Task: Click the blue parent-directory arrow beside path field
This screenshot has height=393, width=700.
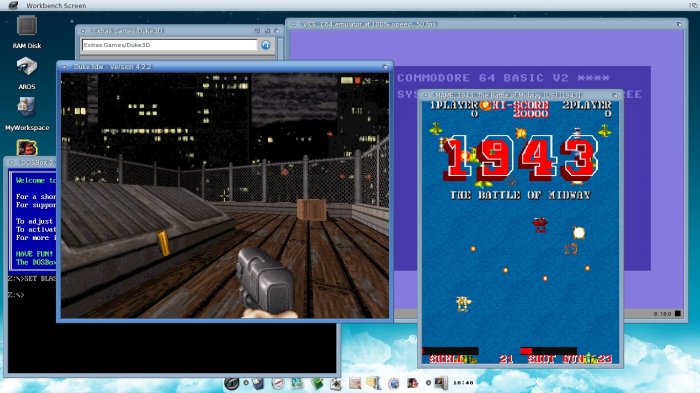Action: click(266, 45)
